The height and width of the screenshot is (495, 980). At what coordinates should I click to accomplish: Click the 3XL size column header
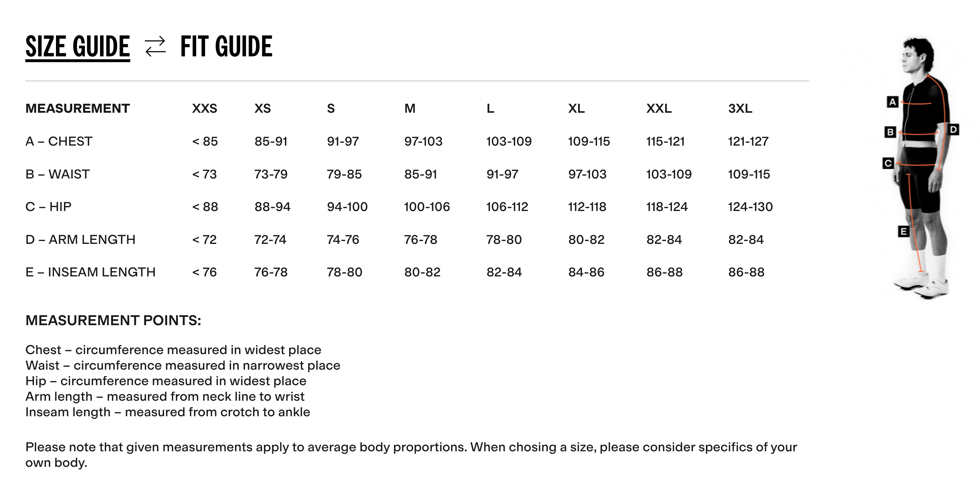(x=740, y=108)
